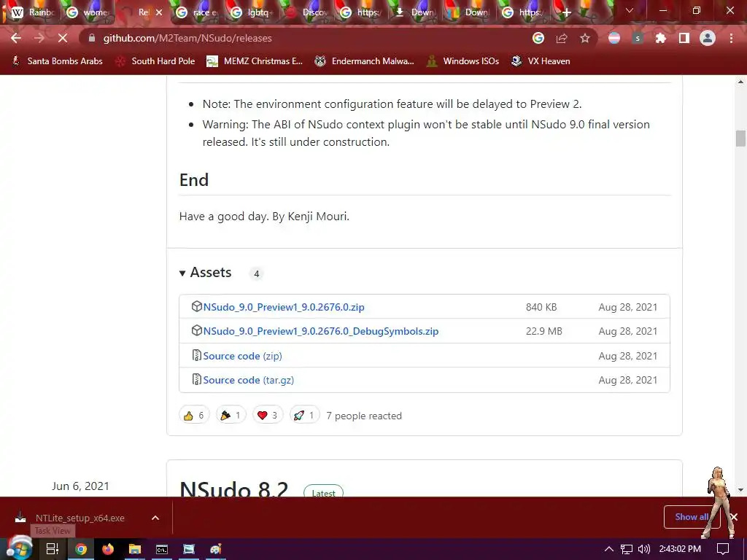Open File Explorer from the taskbar

click(x=135, y=549)
